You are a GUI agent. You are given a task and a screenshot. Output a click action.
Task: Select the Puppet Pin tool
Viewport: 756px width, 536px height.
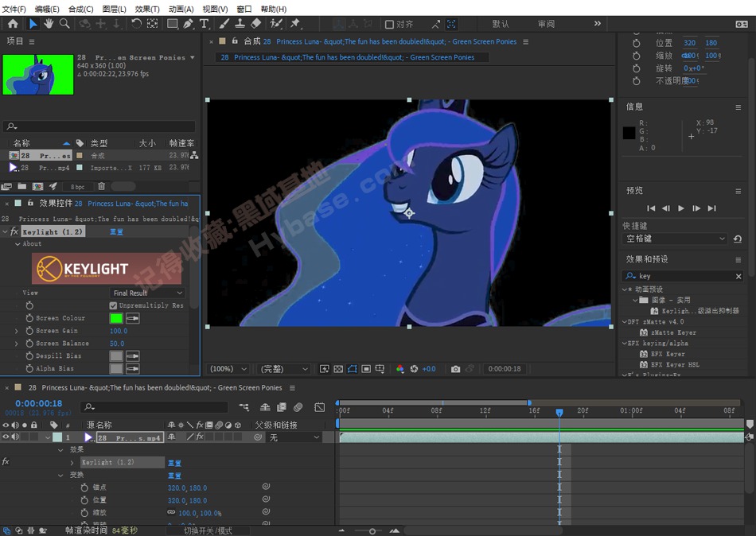pyautogui.click(x=295, y=23)
